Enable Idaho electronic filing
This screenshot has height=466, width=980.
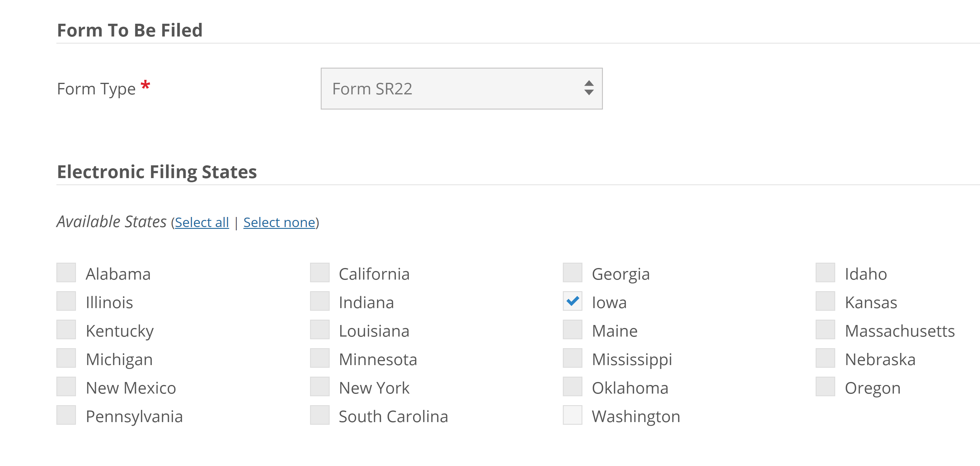(825, 273)
